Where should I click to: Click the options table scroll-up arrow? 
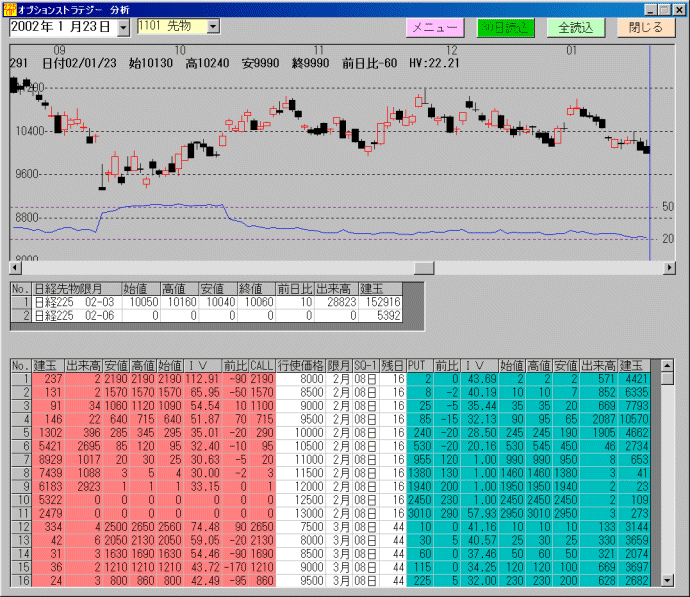[667, 366]
